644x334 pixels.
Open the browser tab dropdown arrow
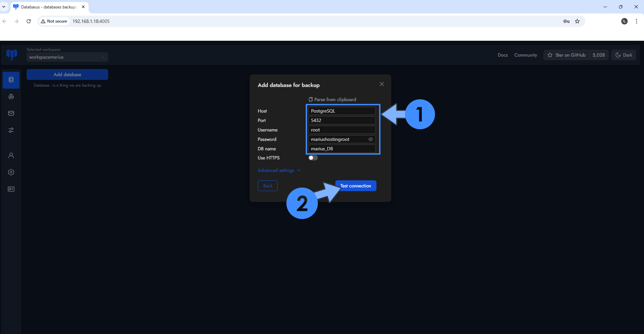click(x=4, y=7)
